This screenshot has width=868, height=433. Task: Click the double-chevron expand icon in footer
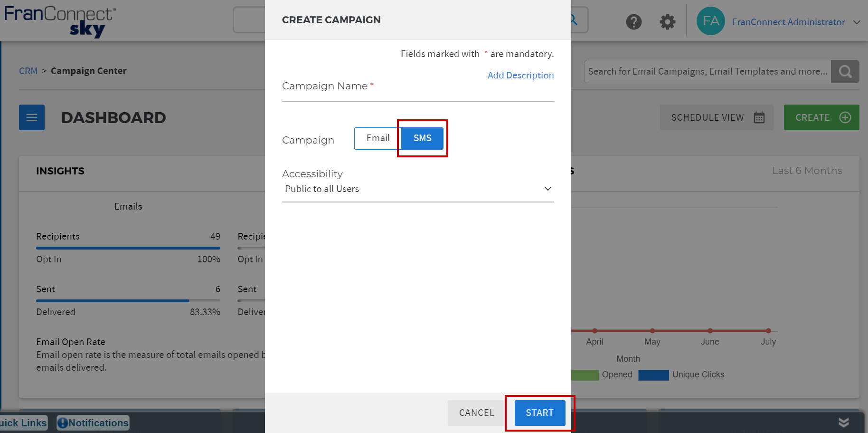point(843,422)
